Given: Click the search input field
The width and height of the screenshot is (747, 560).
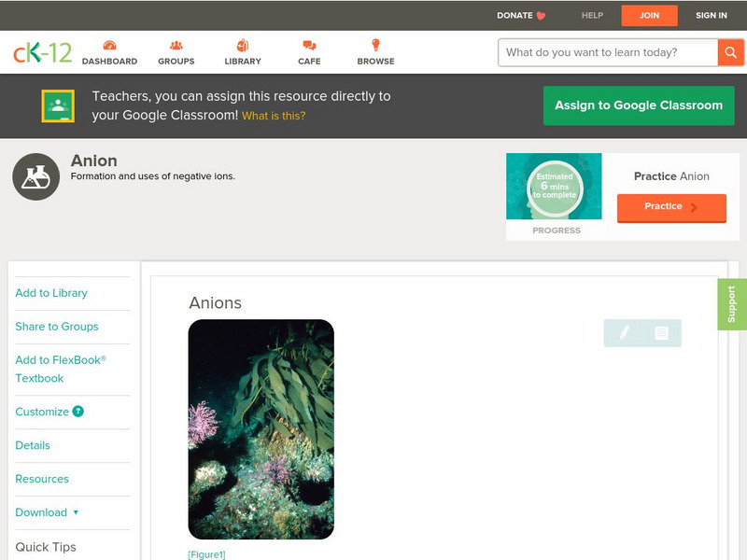Looking at the screenshot, I should (608, 52).
